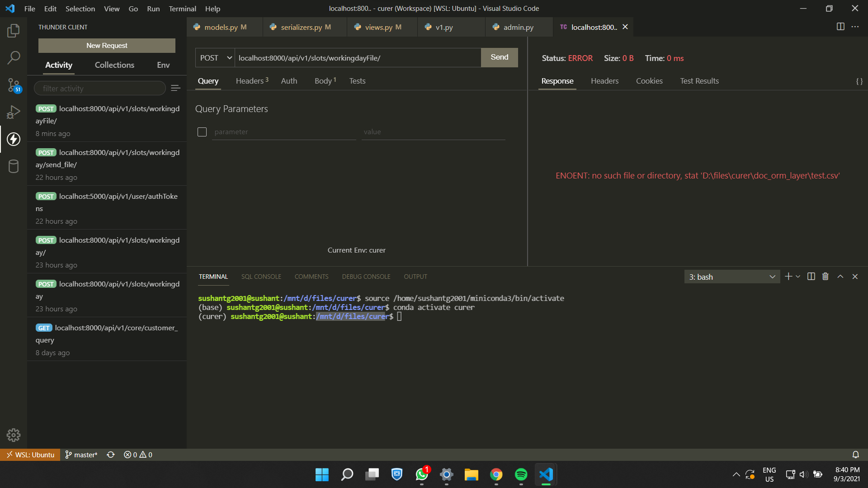
Task: Open the Thunder Client extension sidebar
Action: [14, 139]
